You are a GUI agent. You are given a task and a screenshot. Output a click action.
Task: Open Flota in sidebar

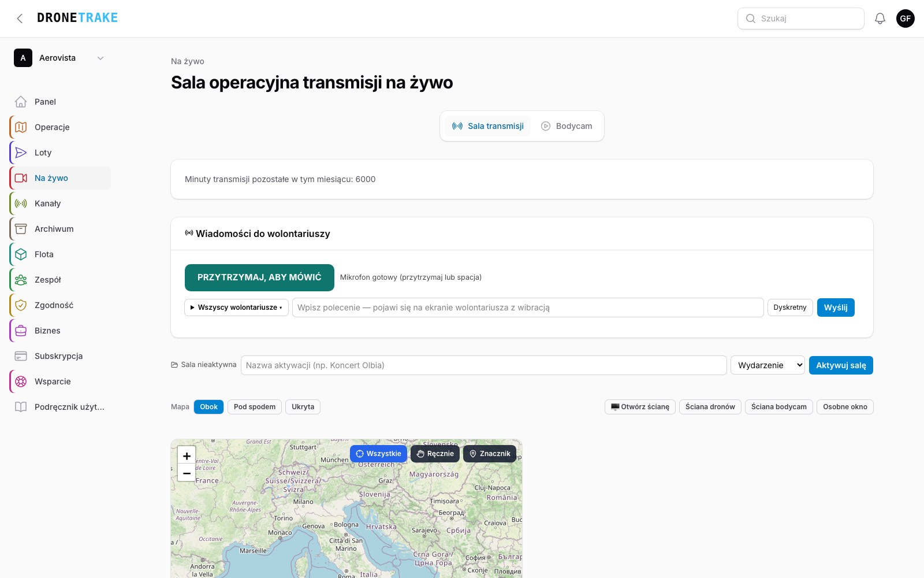point(60,254)
